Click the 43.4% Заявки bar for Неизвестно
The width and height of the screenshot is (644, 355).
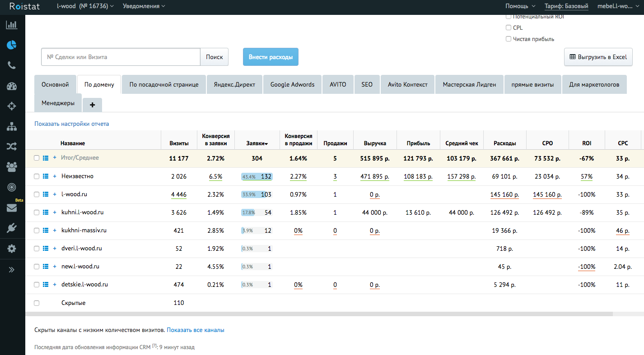pyautogui.click(x=257, y=176)
